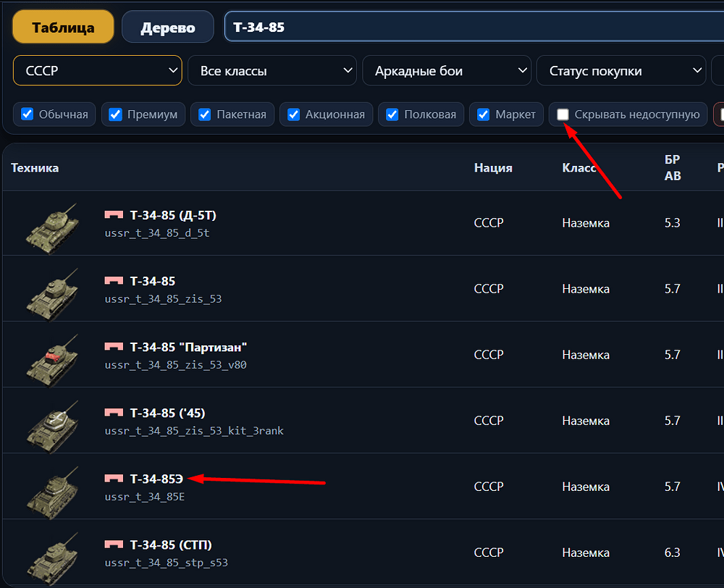Select the Т-34-85Э vehicle name
Viewport: 724px width, 588px height.
pyautogui.click(x=156, y=479)
